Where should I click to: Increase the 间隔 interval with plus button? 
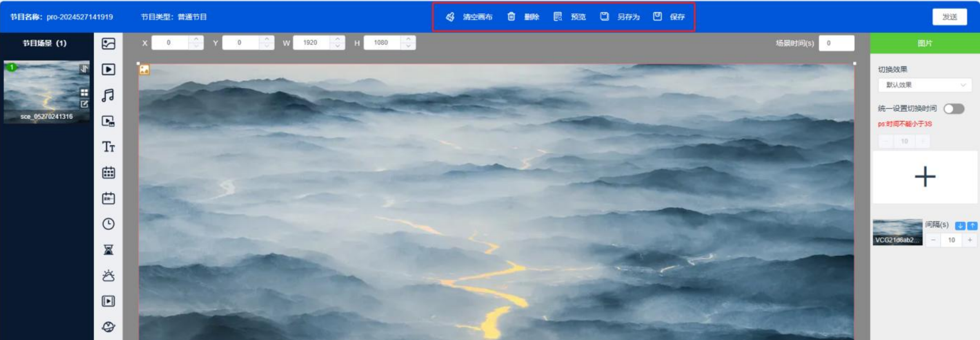pos(970,240)
